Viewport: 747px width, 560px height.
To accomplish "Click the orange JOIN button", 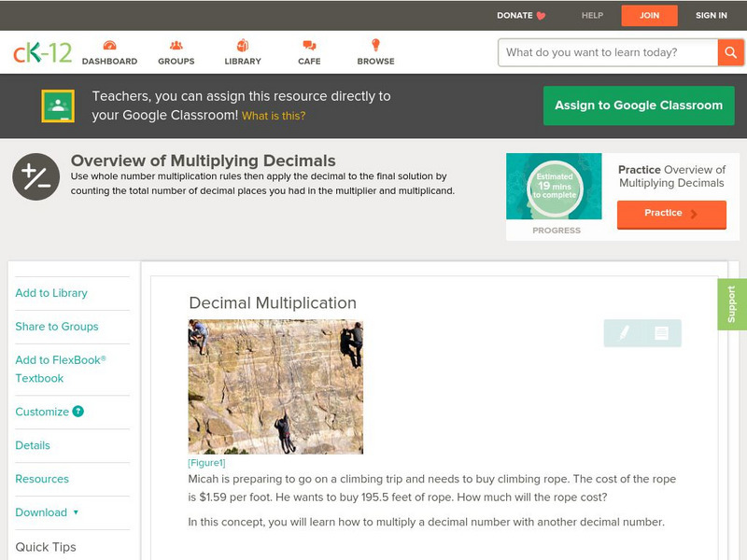I will coord(649,15).
